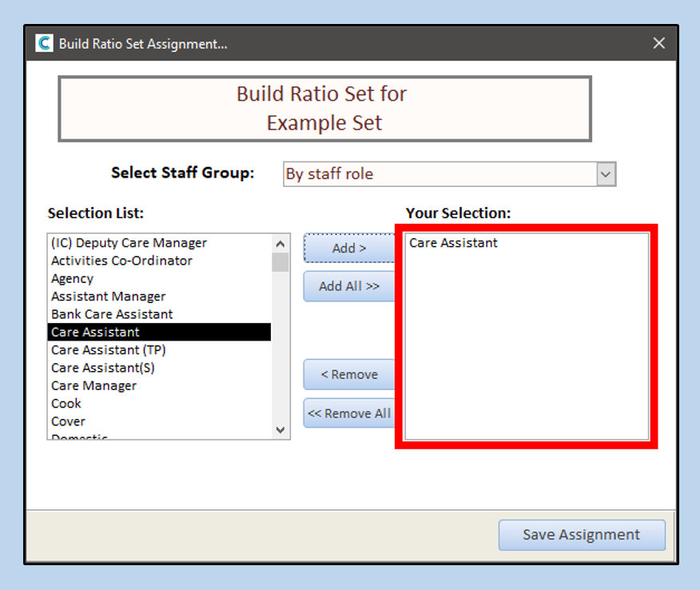This screenshot has height=590, width=700.
Task: Select Cook from the Selection List
Action: [x=66, y=404]
